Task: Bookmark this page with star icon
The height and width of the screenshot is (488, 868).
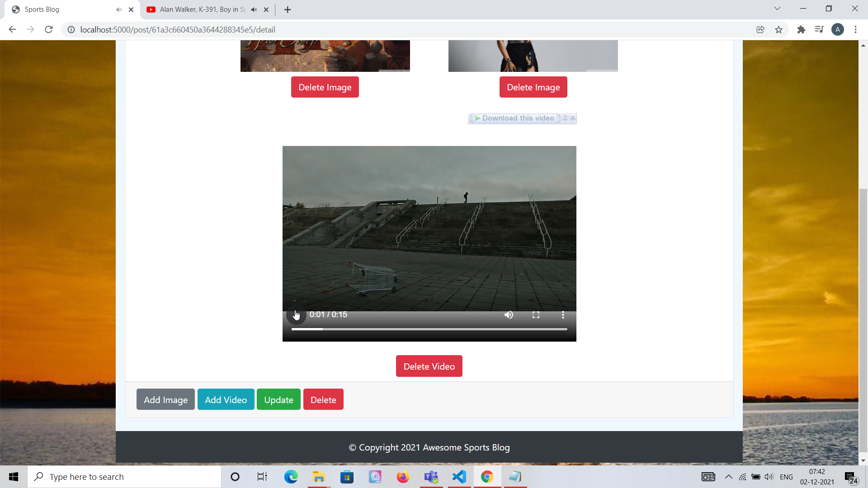Action: pos(778,30)
